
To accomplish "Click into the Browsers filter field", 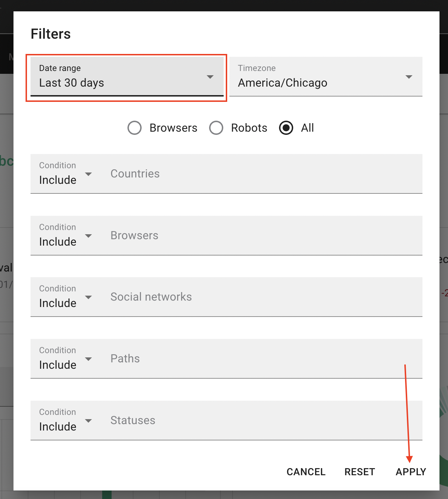I will click(x=263, y=236).
